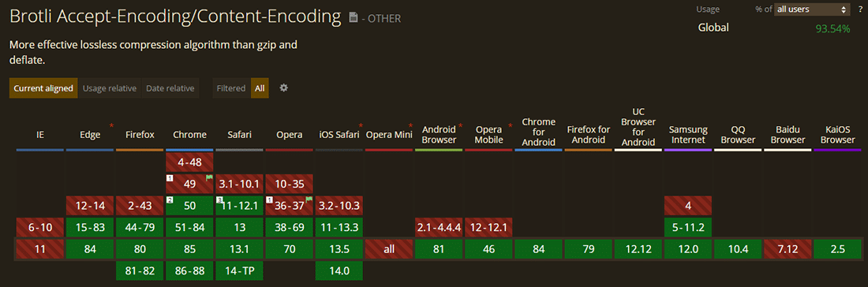The width and height of the screenshot is (868, 287).
Task: Select Current aligned view mode
Action: pos(43,88)
